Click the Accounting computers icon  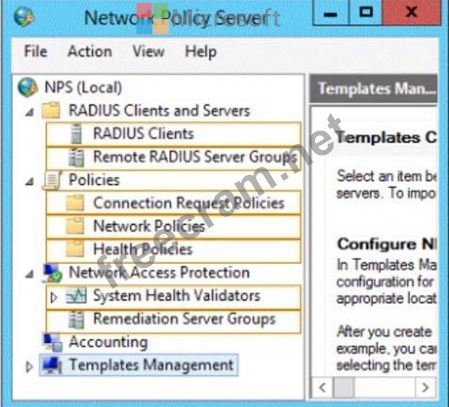tap(53, 342)
